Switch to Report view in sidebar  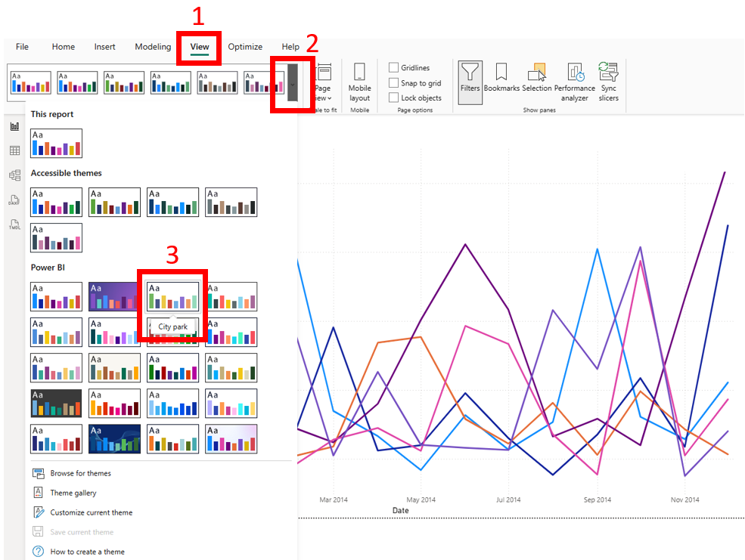[x=14, y=126]
